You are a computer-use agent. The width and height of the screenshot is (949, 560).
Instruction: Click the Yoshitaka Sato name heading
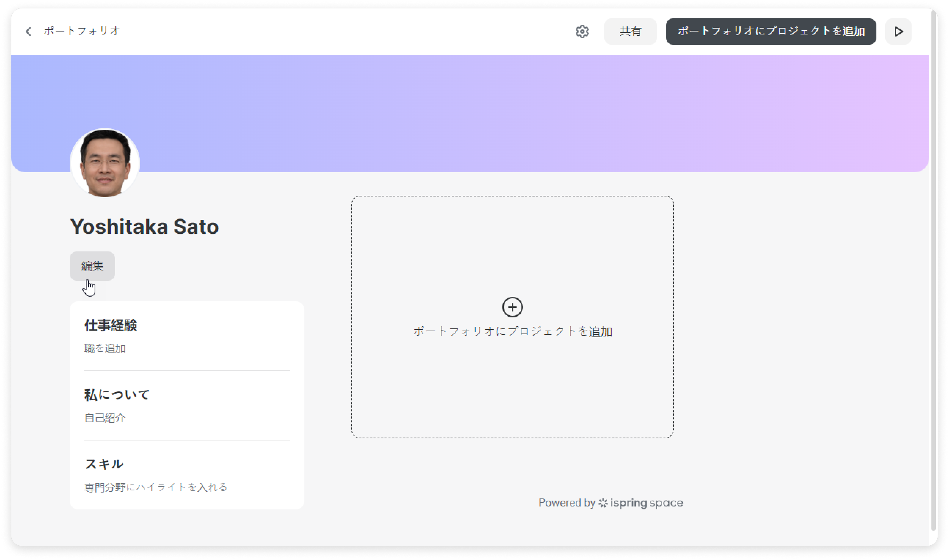[x=144, y=226]
